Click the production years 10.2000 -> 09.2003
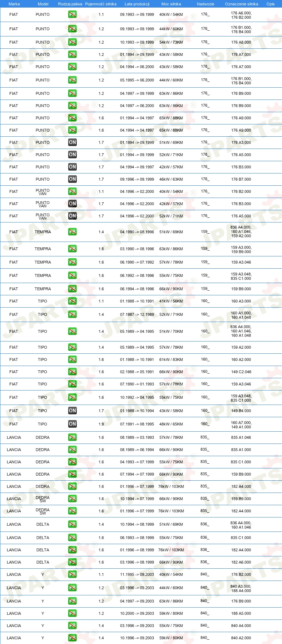This screenshot has width=282, height=644. point(137,613)
